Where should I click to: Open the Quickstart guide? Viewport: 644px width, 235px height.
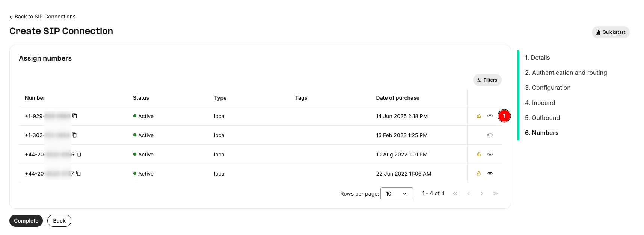click(x=611, y=32)
